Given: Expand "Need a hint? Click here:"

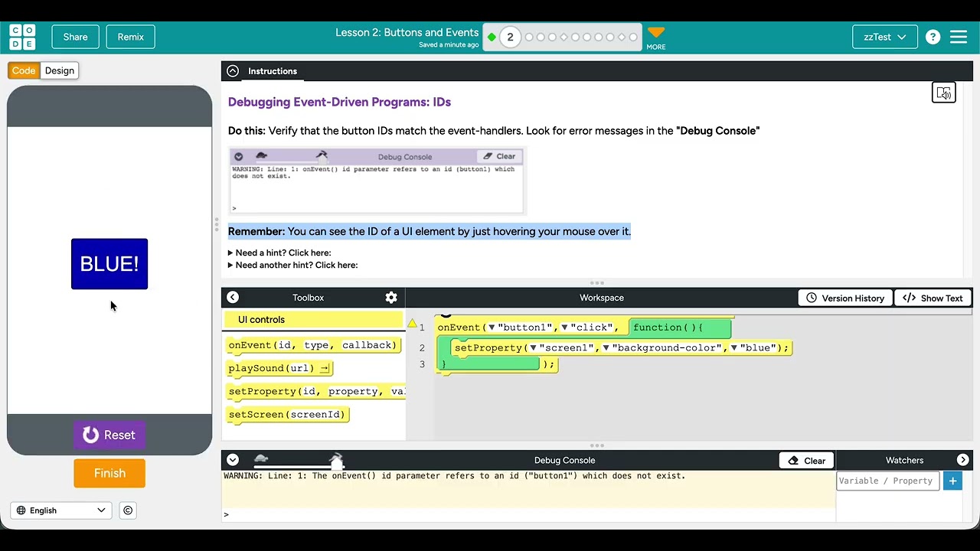Looking at the screenshot, I should [279, 253].
